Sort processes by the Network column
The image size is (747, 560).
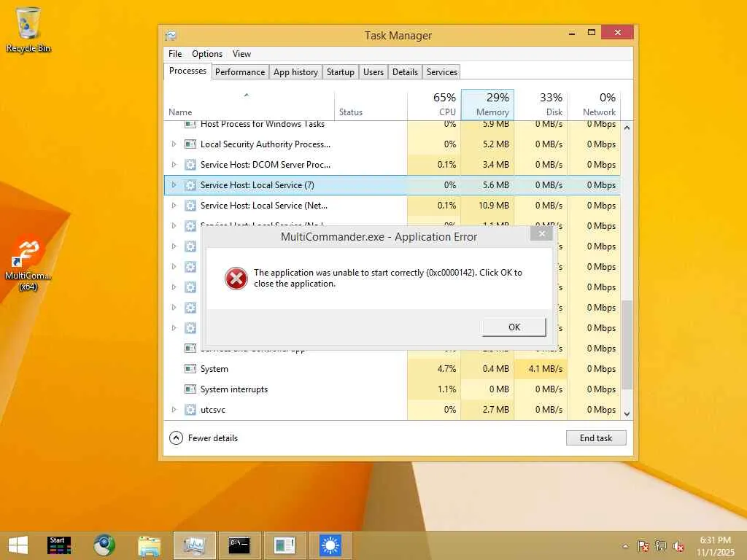click(594, 105)
